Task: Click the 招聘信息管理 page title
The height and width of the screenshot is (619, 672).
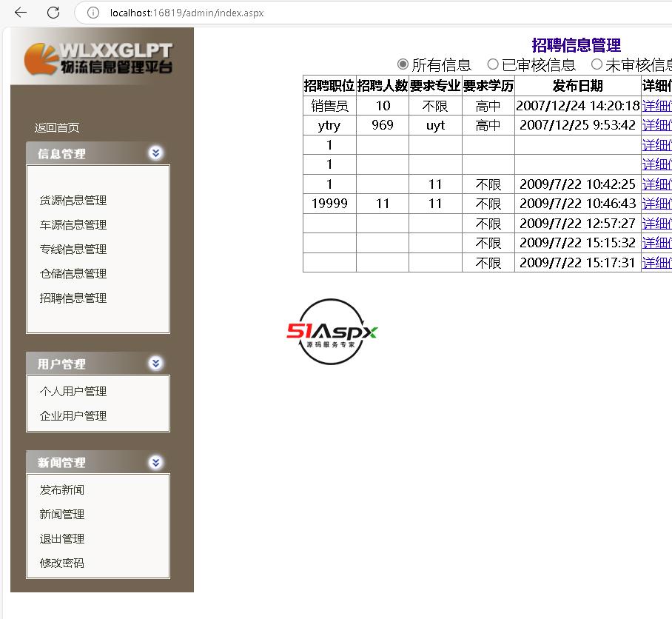Action: tap(576, 45)
